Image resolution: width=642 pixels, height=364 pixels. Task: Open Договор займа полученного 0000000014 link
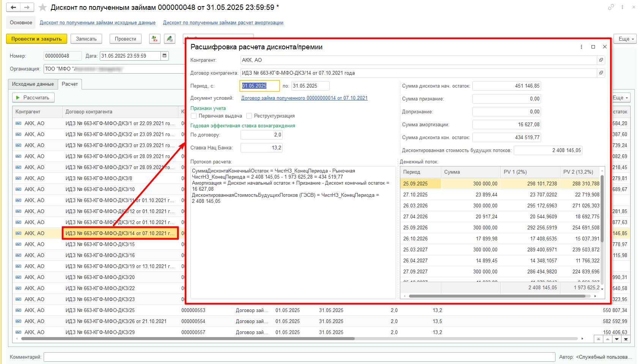click(x=304, y=98)
